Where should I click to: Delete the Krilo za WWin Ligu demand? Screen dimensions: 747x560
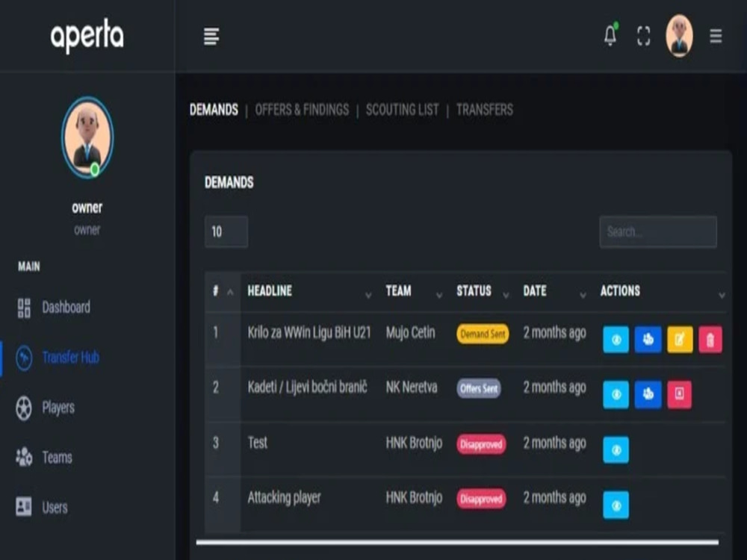click(710, 340)
